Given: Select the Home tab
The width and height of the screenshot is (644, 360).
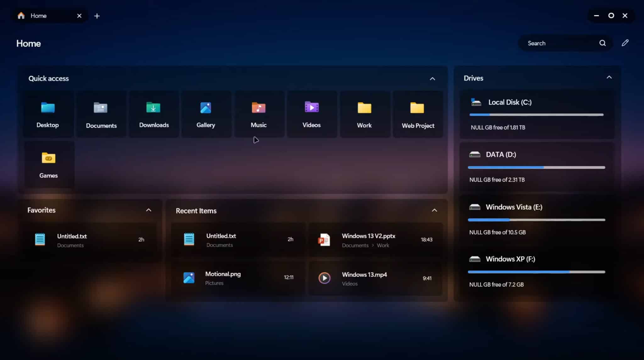Looking at the screenshot, I should (x=39, y=15).
